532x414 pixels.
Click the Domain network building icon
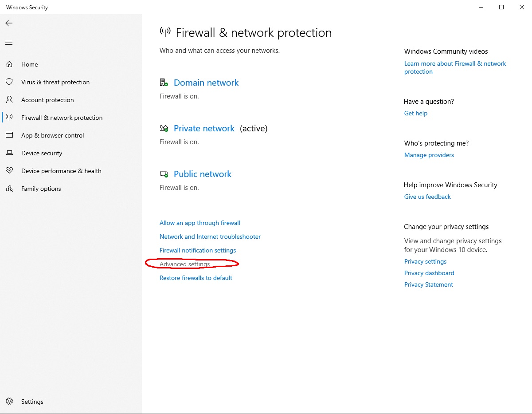[164, 83]
